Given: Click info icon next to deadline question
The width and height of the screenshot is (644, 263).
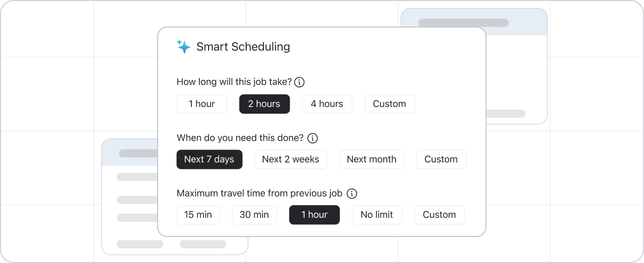Looking at the screenshot, I should click(x=313, y=138).
